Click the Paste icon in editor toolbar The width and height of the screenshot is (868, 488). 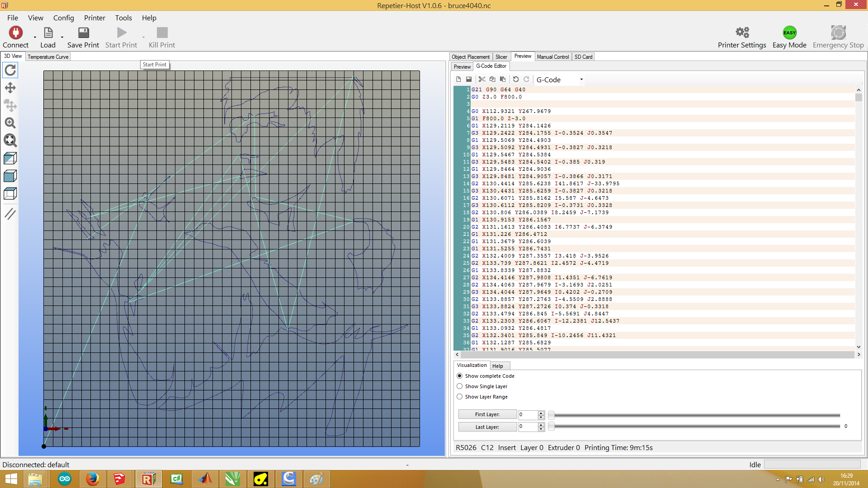pyautogui.click(x=503, y=79)
